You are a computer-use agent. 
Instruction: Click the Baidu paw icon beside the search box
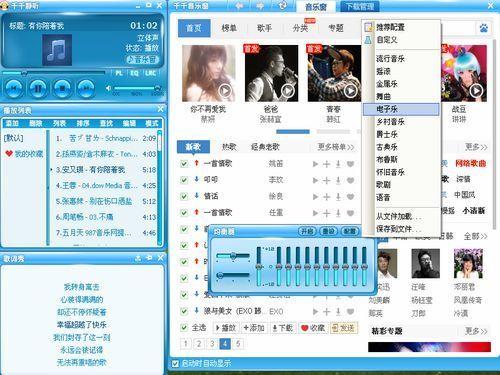(484, 28)
